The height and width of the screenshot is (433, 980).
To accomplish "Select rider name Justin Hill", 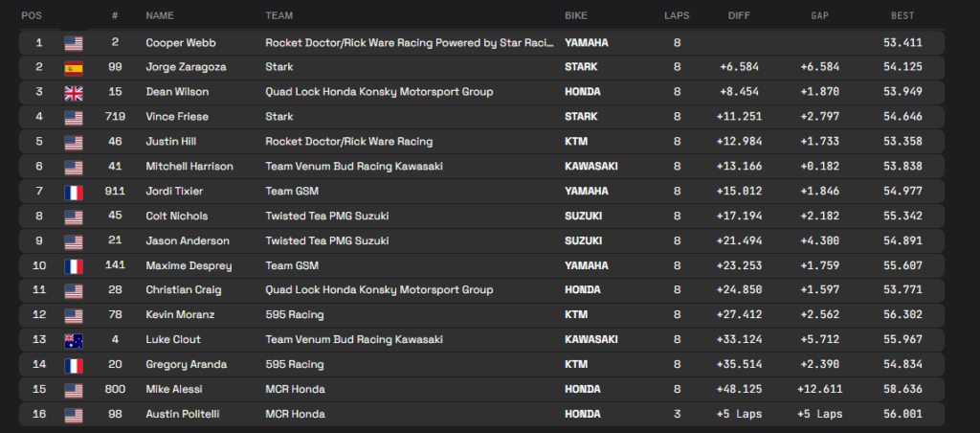I will 172,142.
